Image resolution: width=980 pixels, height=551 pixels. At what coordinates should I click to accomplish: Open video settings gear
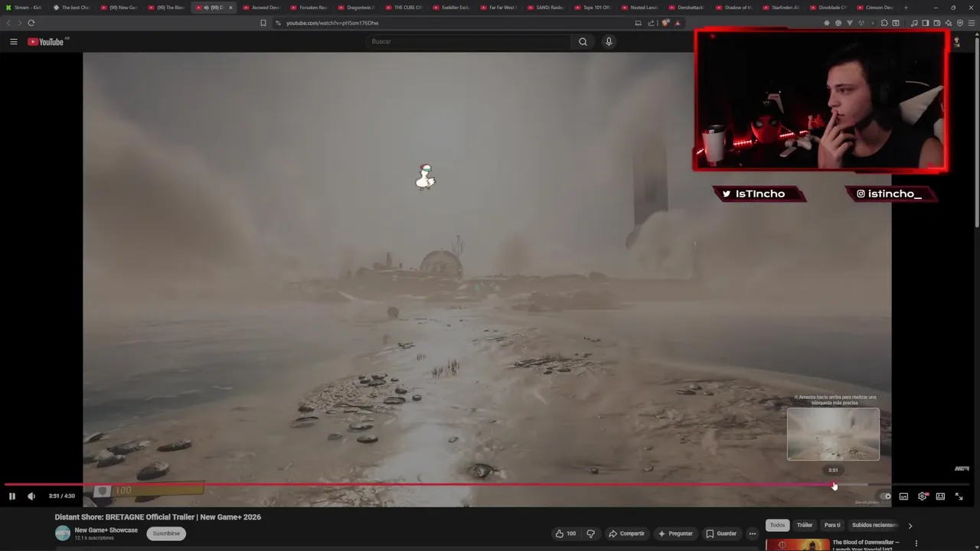(x=922, y=496)
